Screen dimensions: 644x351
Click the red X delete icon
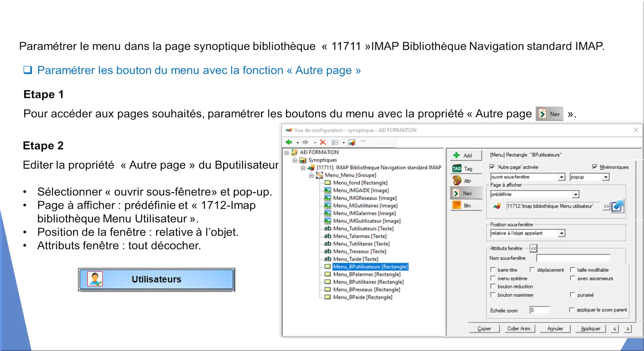[x=323, y=142]
